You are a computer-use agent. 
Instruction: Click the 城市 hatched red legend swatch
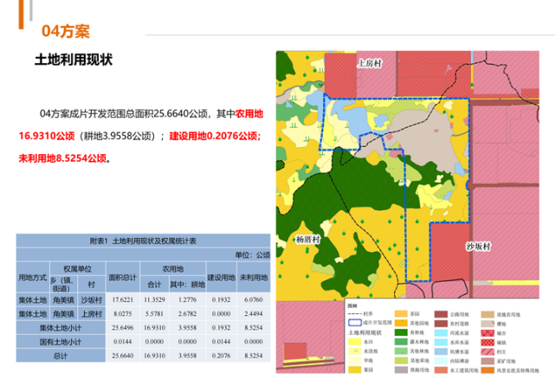pyautogui.click(x=487, y=333)
